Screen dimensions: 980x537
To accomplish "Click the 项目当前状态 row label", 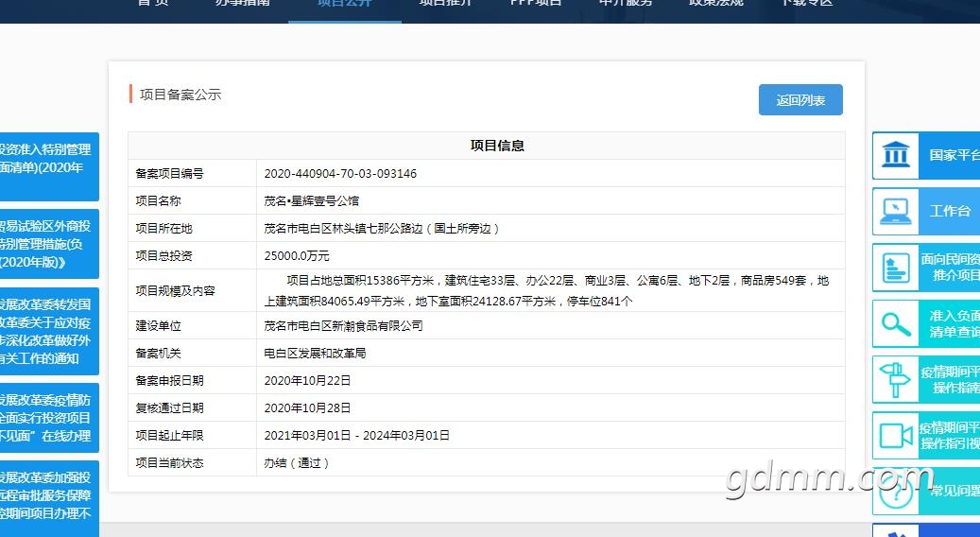I will pyautogui.click(x=169, y=463).
